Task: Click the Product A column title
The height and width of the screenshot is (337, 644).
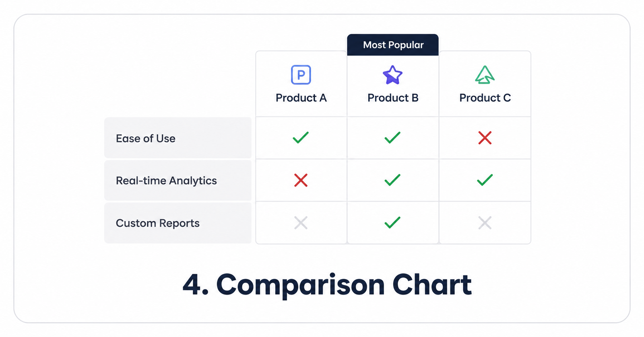Action: [301, 98]
